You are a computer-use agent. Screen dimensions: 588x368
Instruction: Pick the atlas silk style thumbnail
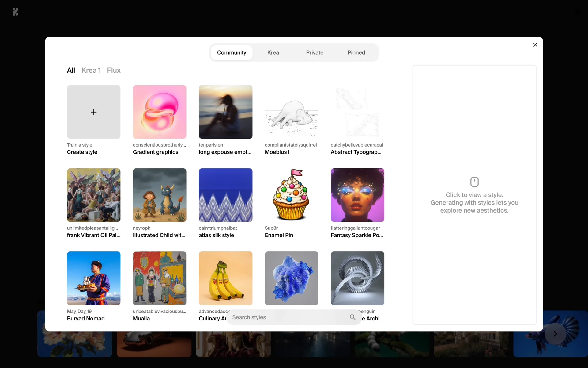tap(225, 195)
